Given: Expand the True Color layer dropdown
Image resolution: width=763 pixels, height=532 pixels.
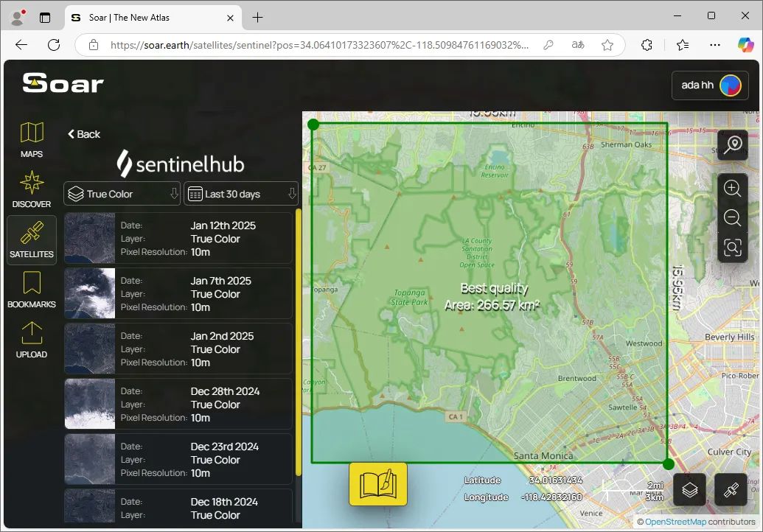Looking at the screenshot, I should click(x=122, y=194).
